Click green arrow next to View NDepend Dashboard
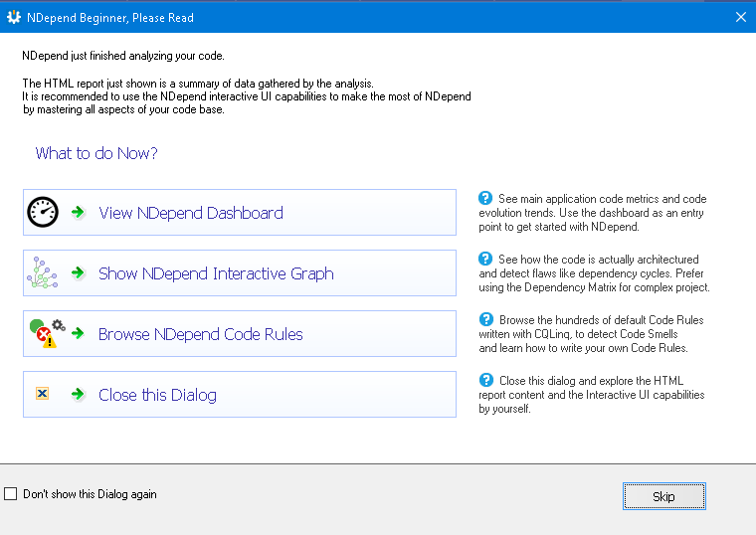The image size is (756, 535). pos(79,212)
